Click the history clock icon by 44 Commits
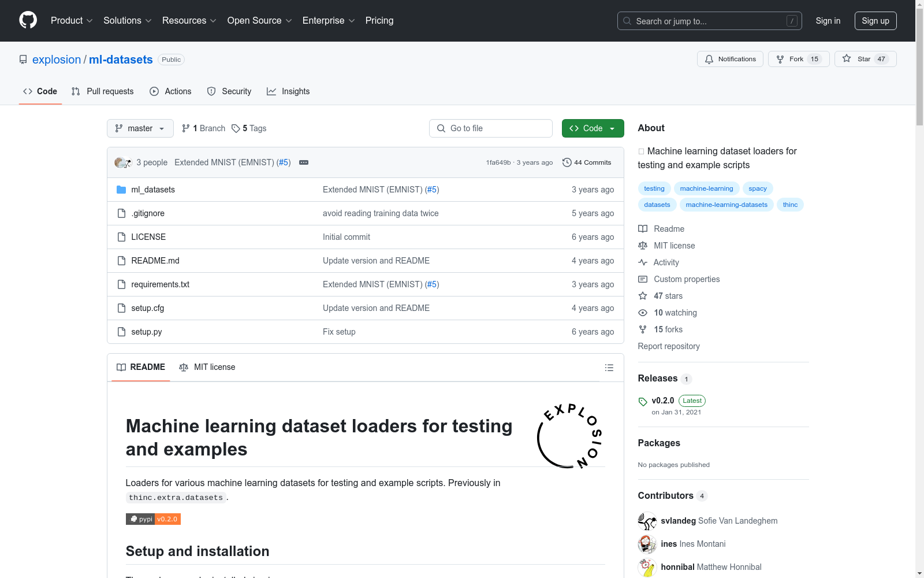Viewport: 924px width, 578px height. pyautogui.click(x=567, y=162)
